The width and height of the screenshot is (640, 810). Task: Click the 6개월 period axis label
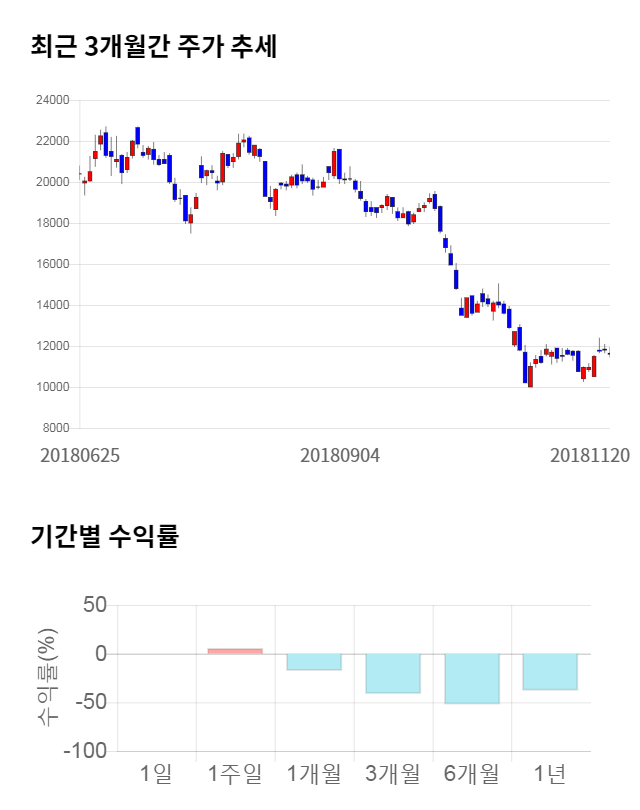(472, 773)
